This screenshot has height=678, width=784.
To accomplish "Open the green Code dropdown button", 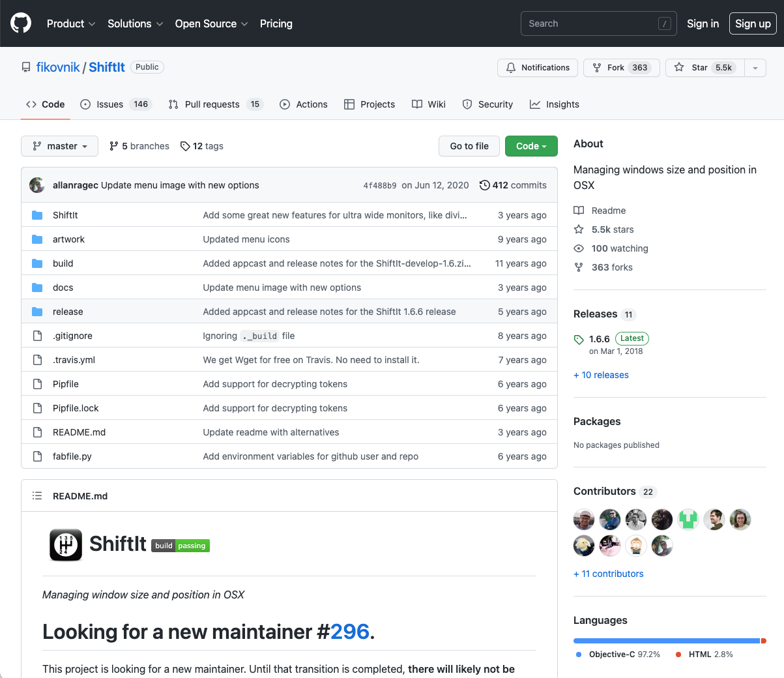I will 531,146.
